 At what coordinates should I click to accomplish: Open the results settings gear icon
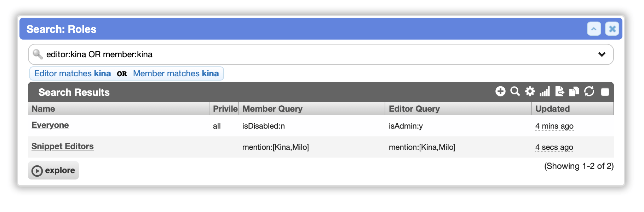[x=530, y=92]
